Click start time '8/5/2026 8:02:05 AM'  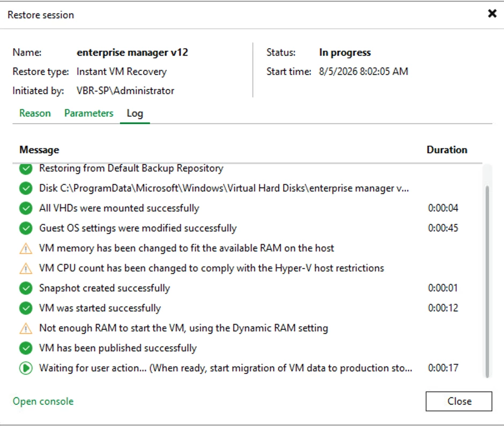[364, 71]
